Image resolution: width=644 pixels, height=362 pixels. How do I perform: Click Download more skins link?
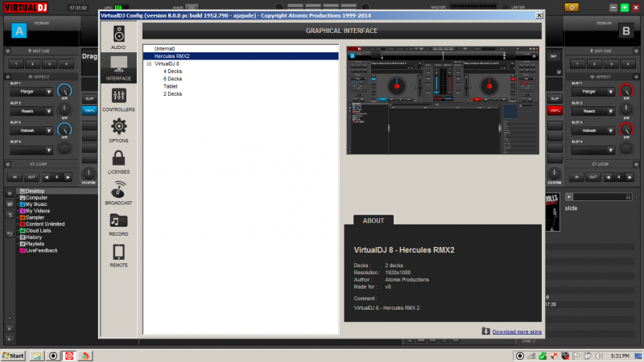517,331
